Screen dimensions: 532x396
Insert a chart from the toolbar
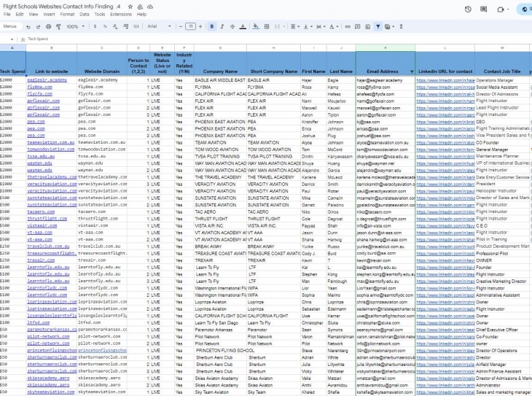click(367, 26)
